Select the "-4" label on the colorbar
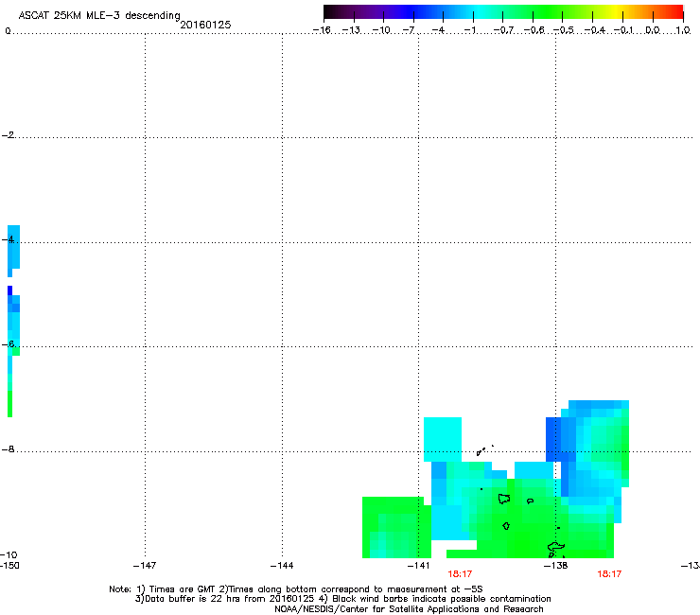The height and width of the screenshot is (615, 700). (x=438, y=30)
